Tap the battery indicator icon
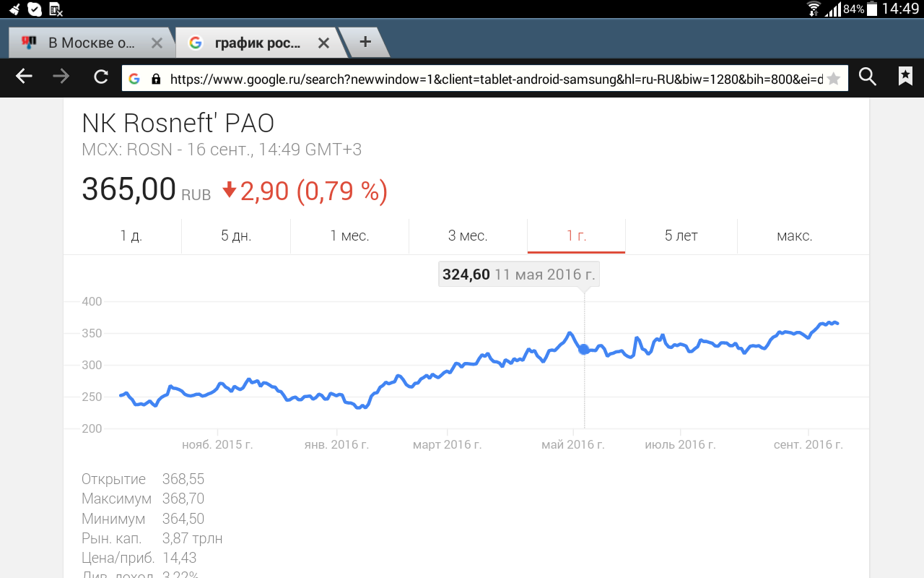The height and width of the screenshot is (578, 924). coord(872,9)
